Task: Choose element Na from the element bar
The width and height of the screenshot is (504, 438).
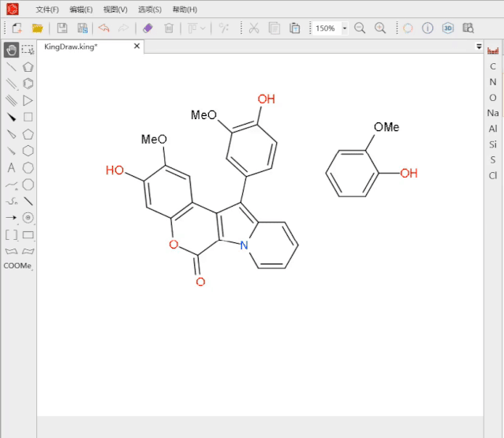Action: point(493,113)
